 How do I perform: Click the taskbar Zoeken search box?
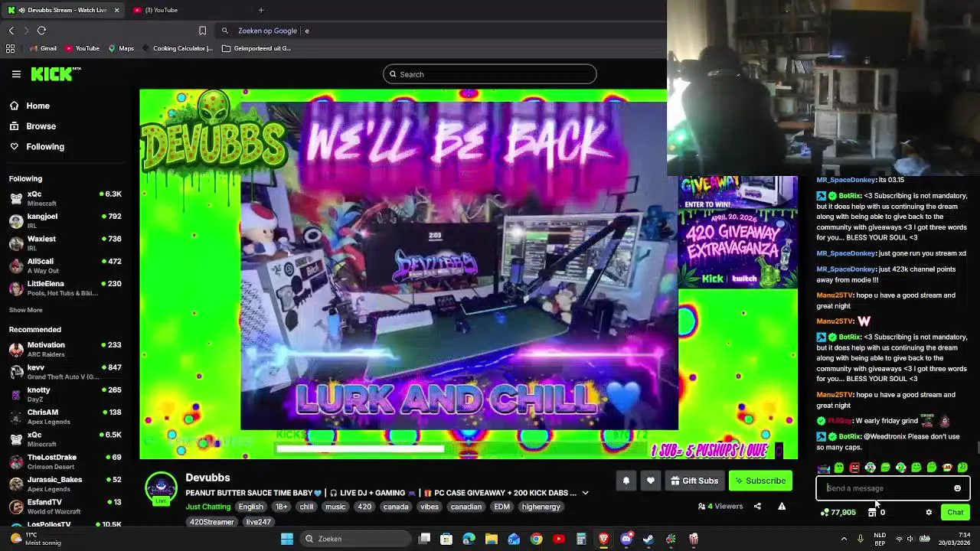click(x=357, y=539)
